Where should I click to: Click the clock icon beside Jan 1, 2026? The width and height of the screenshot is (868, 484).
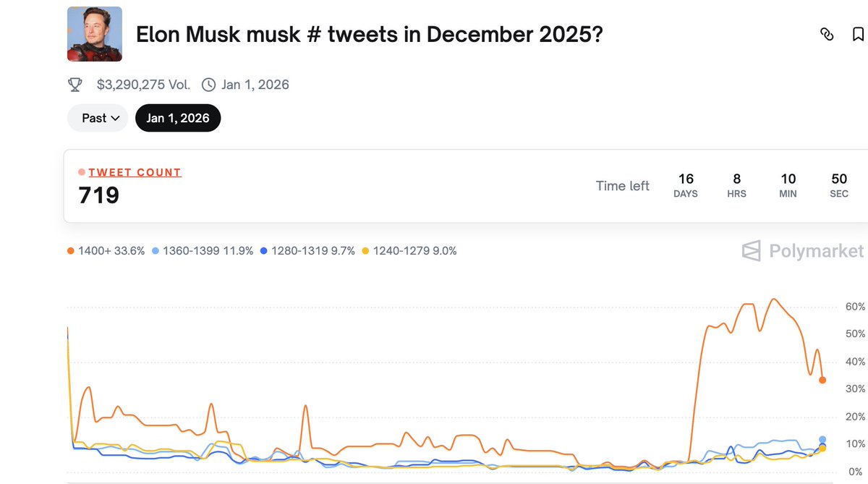[x=208, y=85]
